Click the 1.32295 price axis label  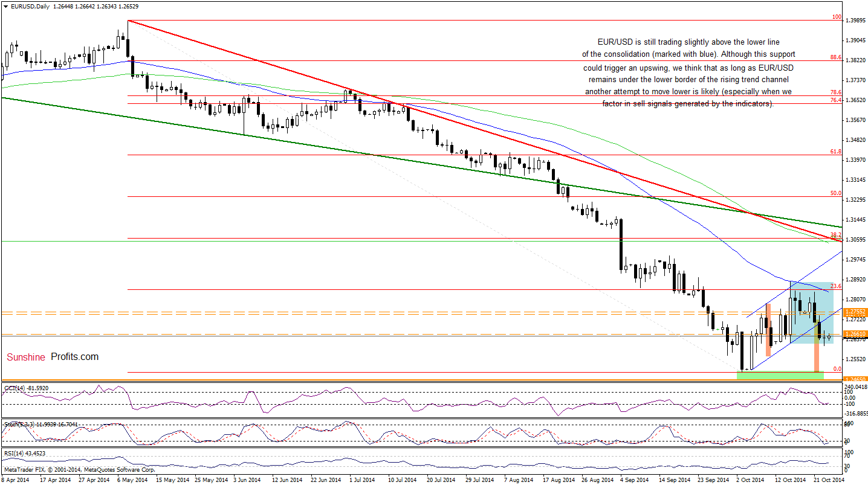857,200
